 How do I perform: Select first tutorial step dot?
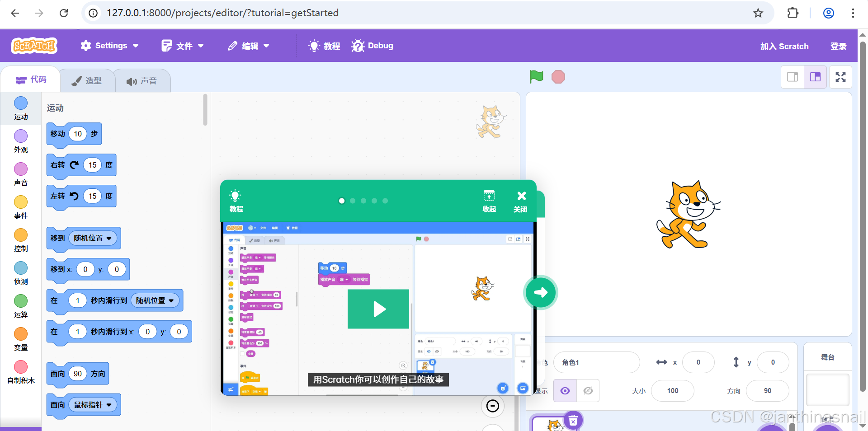pyautogui.click(x=342, y=201)
